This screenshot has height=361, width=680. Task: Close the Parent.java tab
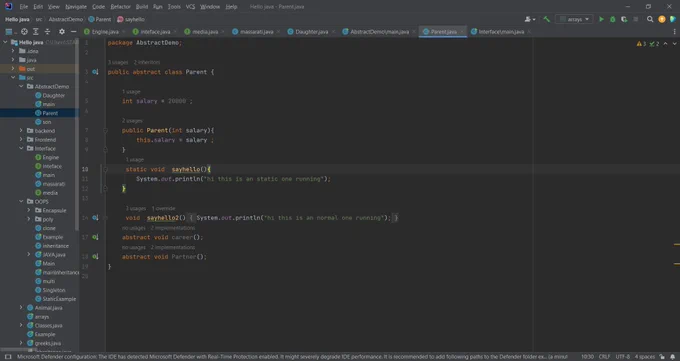[x=462, y=32]
